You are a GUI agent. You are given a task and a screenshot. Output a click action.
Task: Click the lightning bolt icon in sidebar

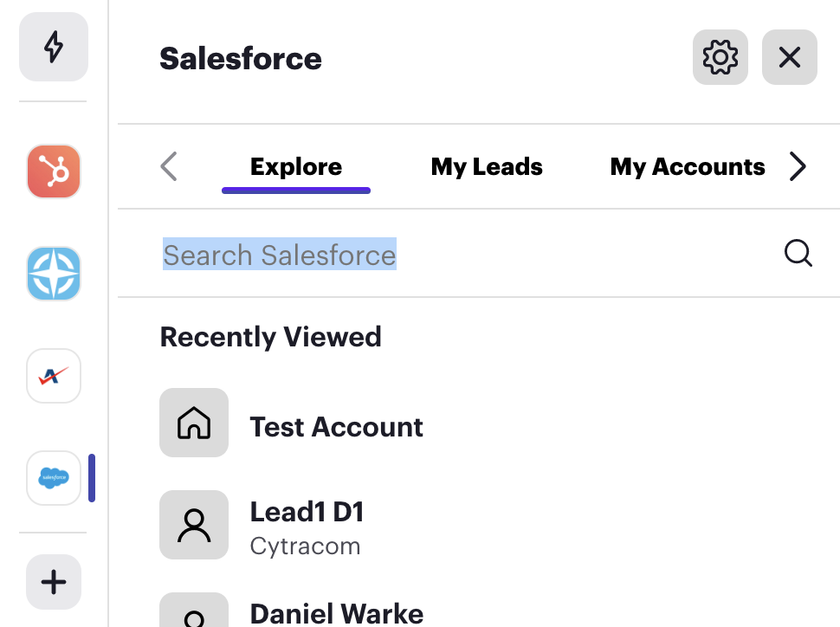point(54,47)
